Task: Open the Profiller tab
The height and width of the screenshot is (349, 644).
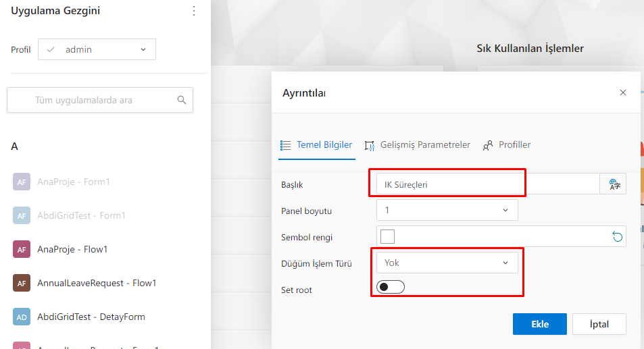Action: [x=507, y=145]
